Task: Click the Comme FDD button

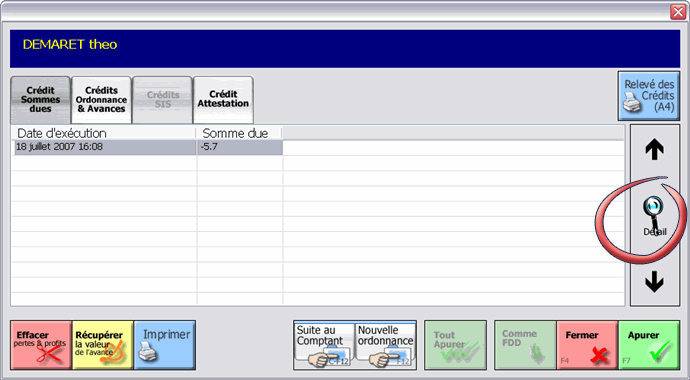Action: (525, 345)
